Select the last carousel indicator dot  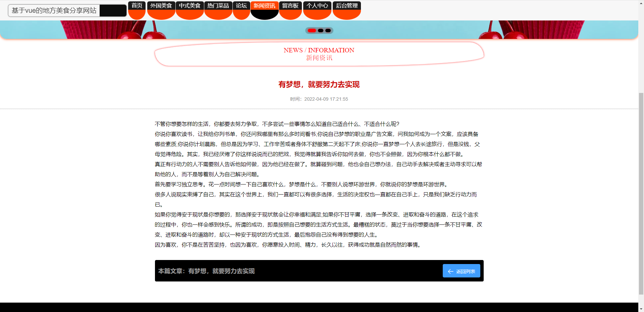[x=328, y=31]
